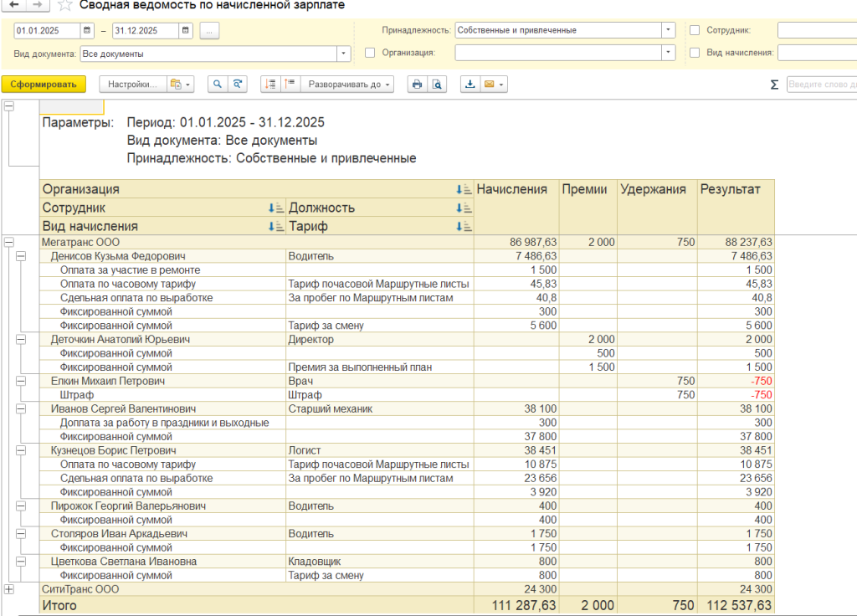The height and width of the screenshot is (616, 857).
Task: Open calendar for start date 01.01.2025
Action: (87, 31)
